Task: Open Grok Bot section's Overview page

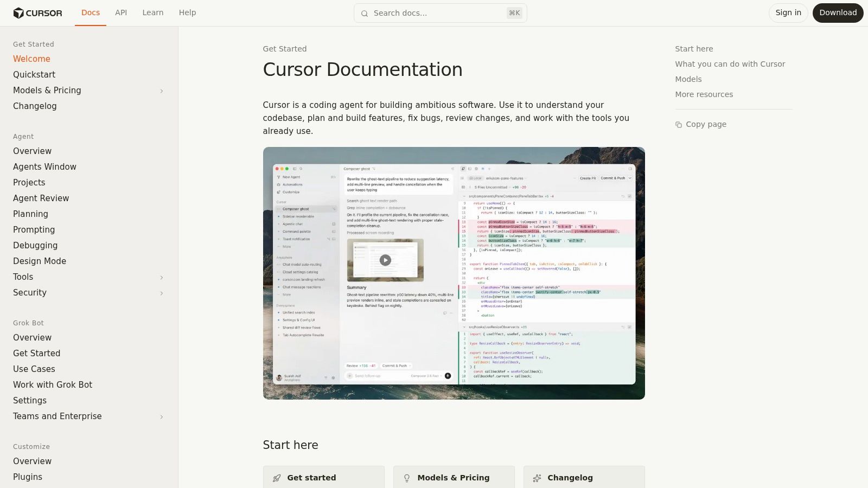Action: click(x=33, y=338)
